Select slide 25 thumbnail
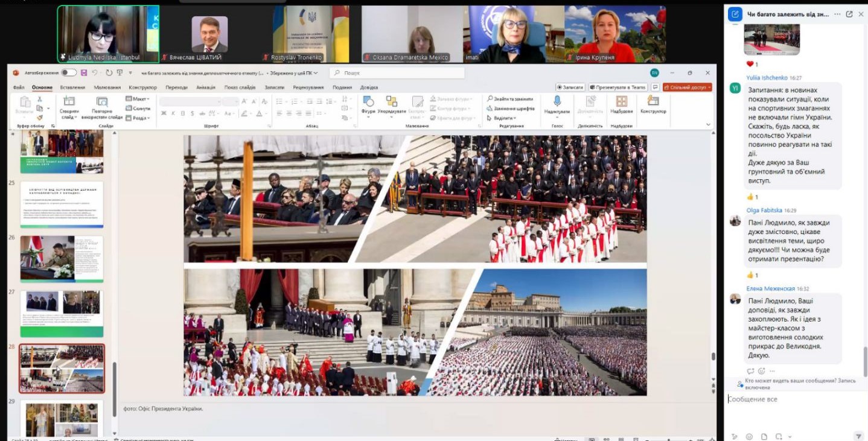 62,204
